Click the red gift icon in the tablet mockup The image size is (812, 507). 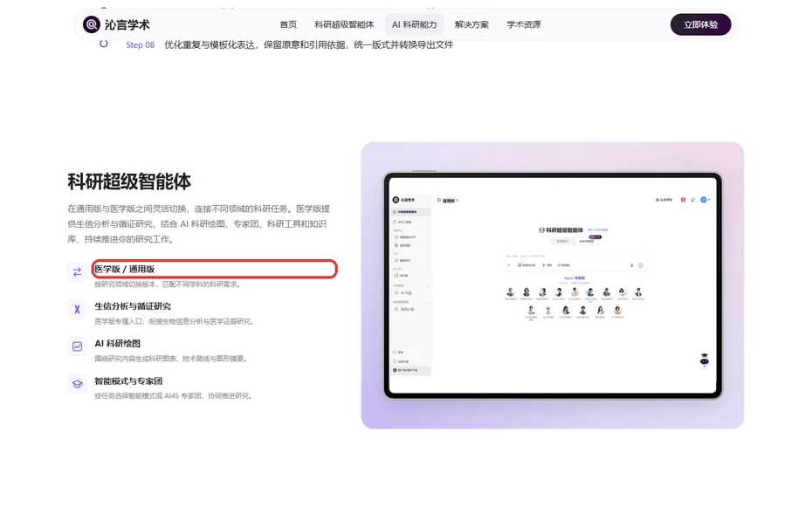(683, 200)
